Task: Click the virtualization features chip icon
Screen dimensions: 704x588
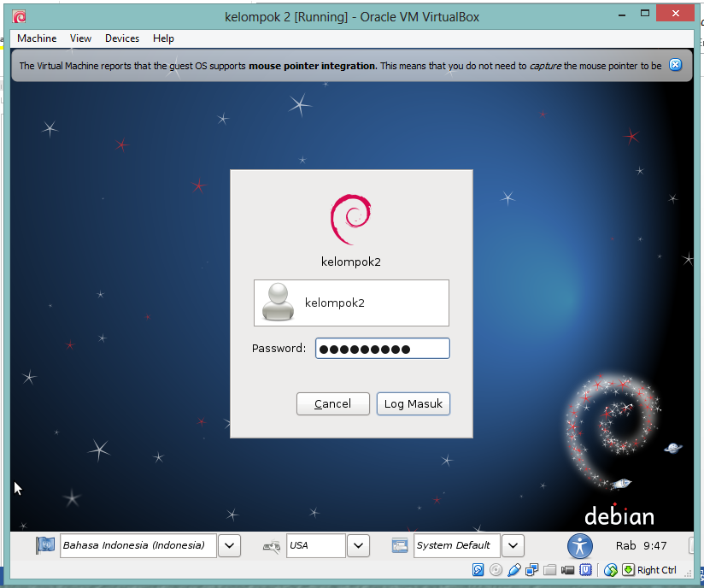Action: click(x=584, y=570)
